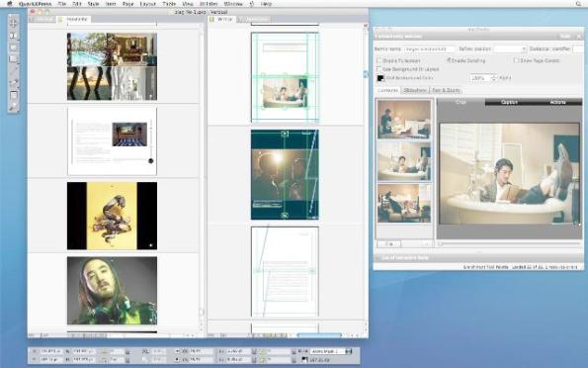
Task: Select the Item tool at top of Tools palette
Action: 14,23
